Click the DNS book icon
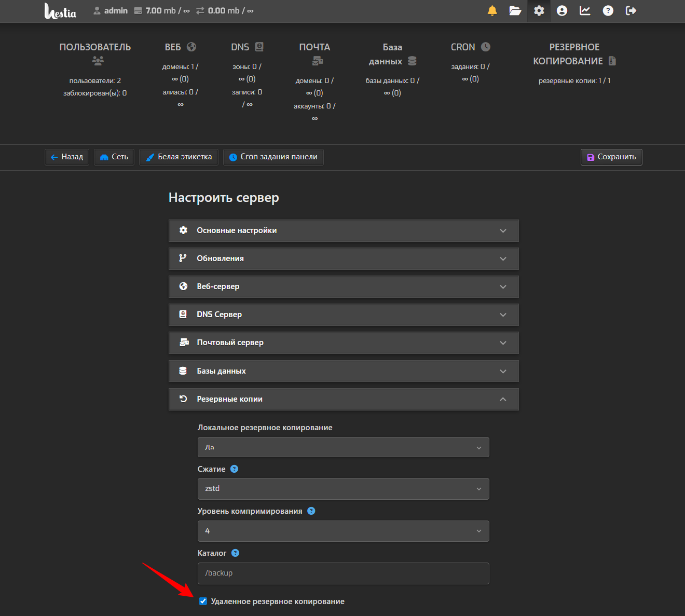The image size is (685, 616). (259, 47)
